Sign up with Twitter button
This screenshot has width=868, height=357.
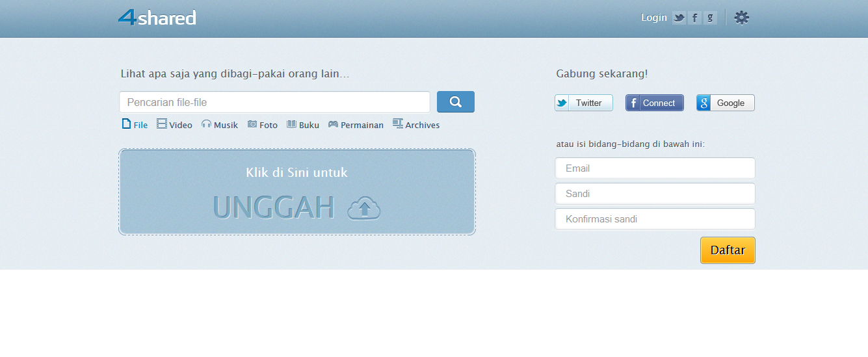coord(584,103)
